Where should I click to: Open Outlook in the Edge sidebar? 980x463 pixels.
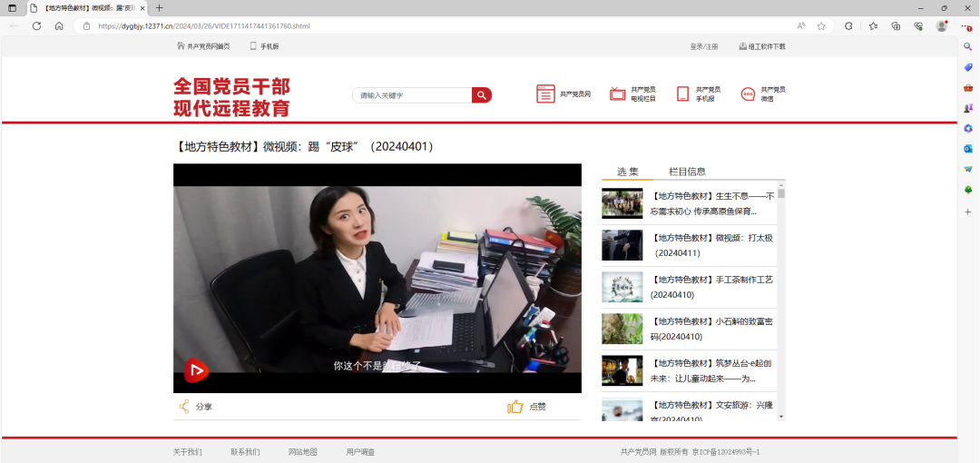968,149
